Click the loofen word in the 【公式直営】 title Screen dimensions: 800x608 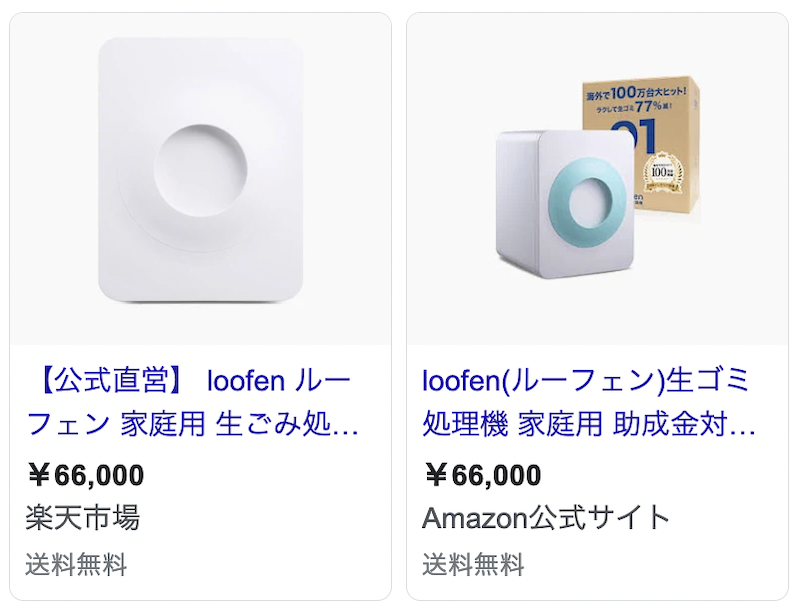(247, 381)
